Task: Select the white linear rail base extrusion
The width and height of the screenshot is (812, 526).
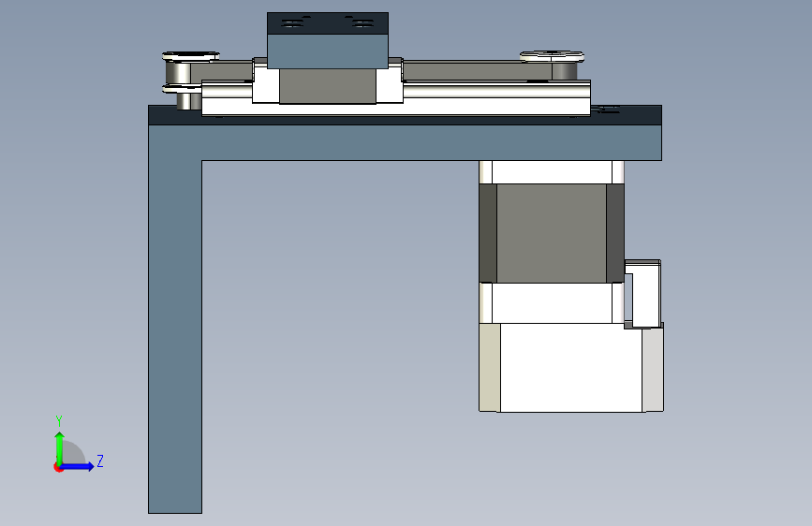Action: [x=396, y=98]
